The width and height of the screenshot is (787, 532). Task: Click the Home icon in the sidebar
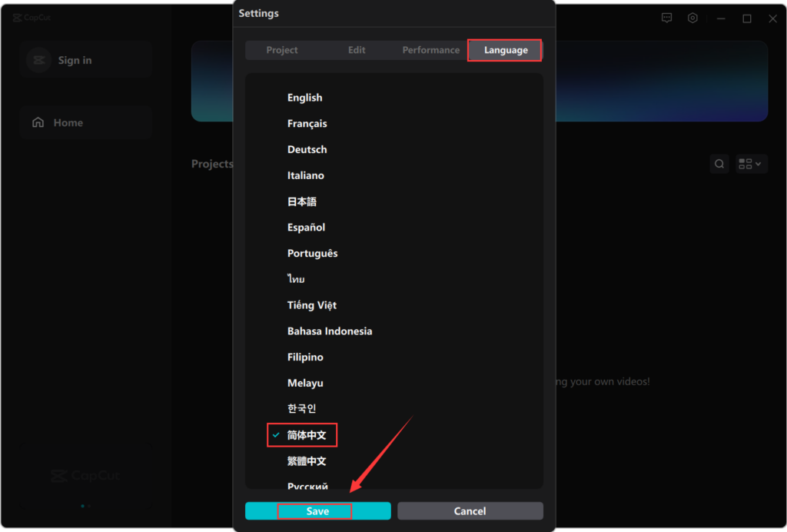click(x=38, y=122)
